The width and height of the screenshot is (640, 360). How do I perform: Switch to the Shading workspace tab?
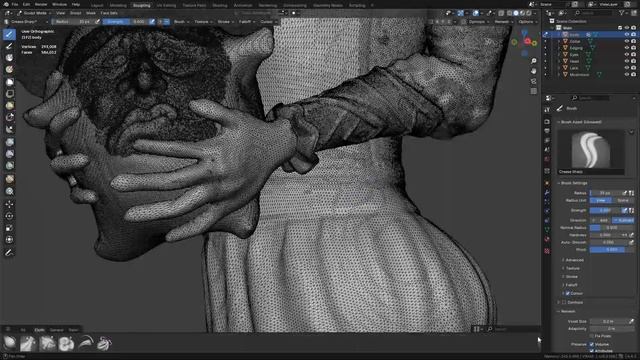click(x=220, y=5)
